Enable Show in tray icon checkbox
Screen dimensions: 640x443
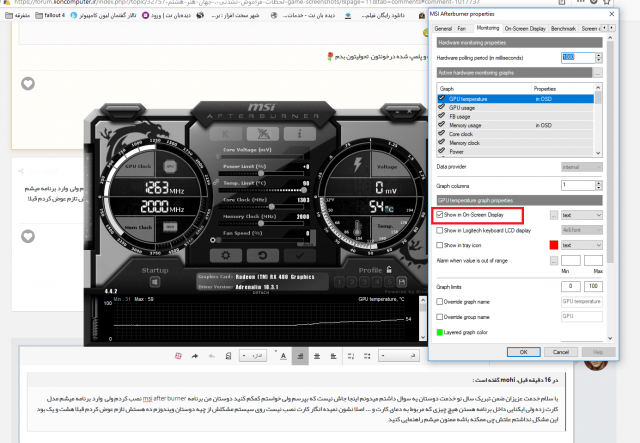tap(439, 245)
